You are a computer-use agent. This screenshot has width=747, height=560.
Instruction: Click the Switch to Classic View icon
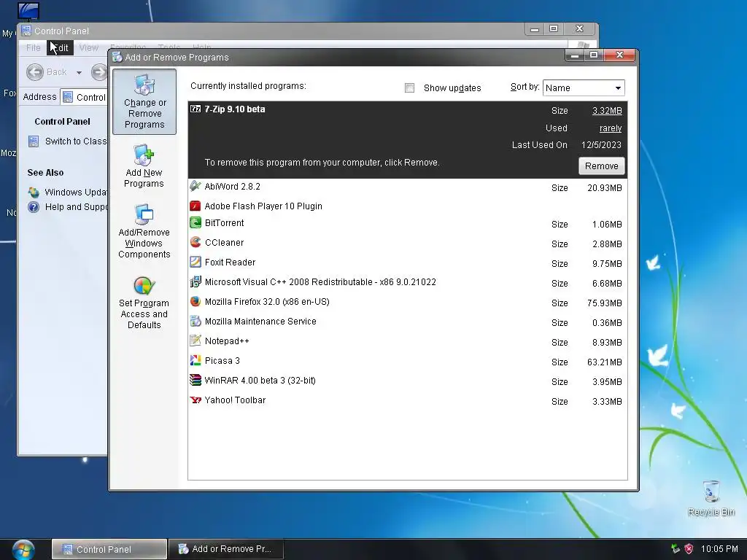(34, 141)
